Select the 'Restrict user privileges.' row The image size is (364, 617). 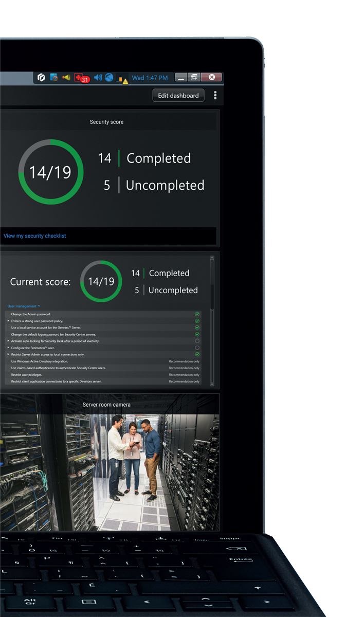pyautogui.click(x=103, y=375)
